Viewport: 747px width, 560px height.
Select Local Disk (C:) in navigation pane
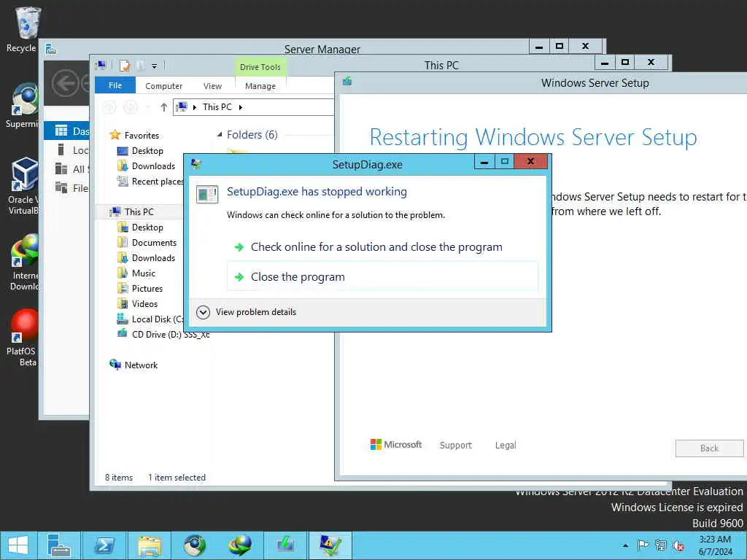pyautogui.click(x=150, y=319)
